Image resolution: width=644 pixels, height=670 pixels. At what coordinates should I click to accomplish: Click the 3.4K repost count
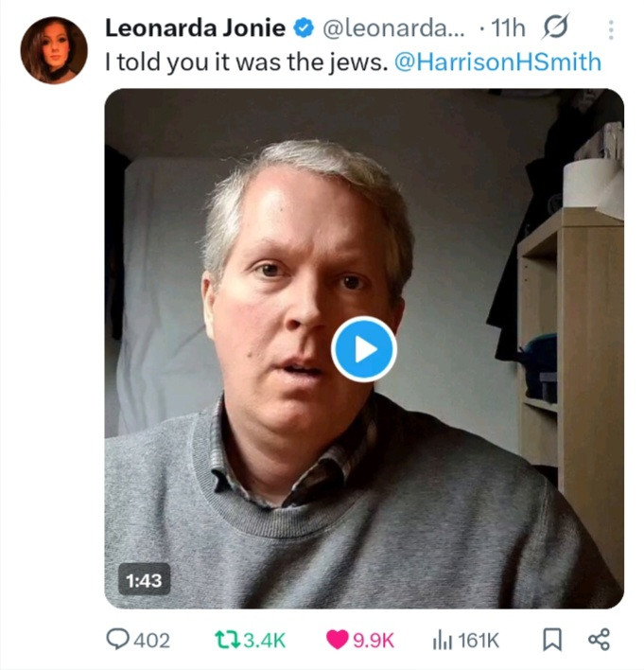click(x=264, y=641)
